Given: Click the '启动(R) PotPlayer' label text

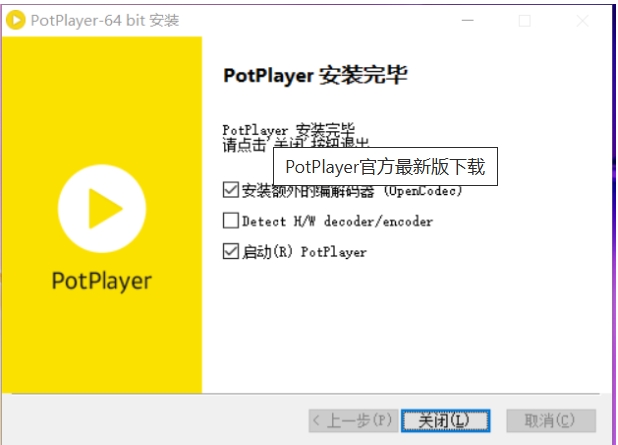Looking at the screenshot, I should pos(304,252).
